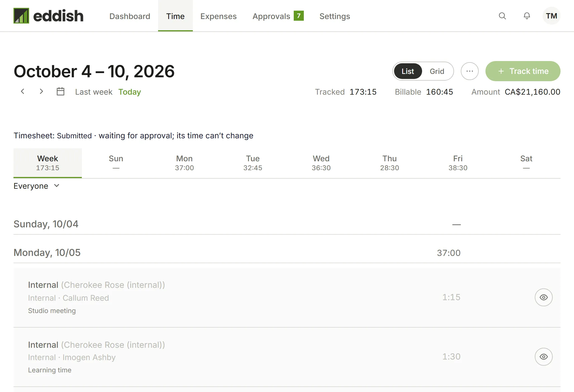Open the notifications bell
This screenshot has height=392, width=574.
(527, 16)
